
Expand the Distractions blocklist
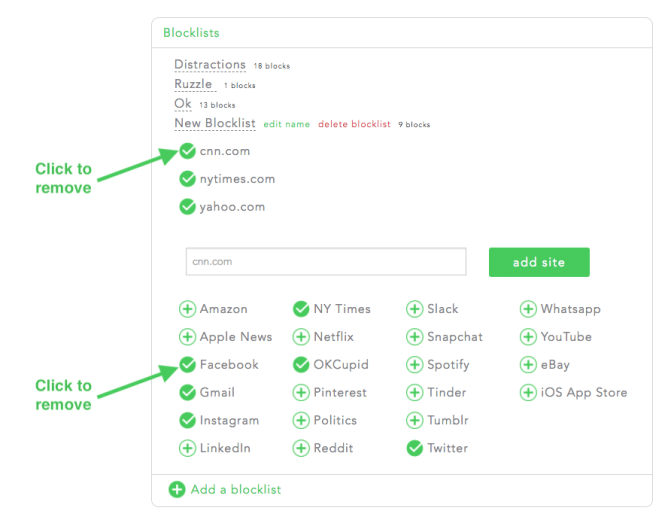[x=210, y=65]
